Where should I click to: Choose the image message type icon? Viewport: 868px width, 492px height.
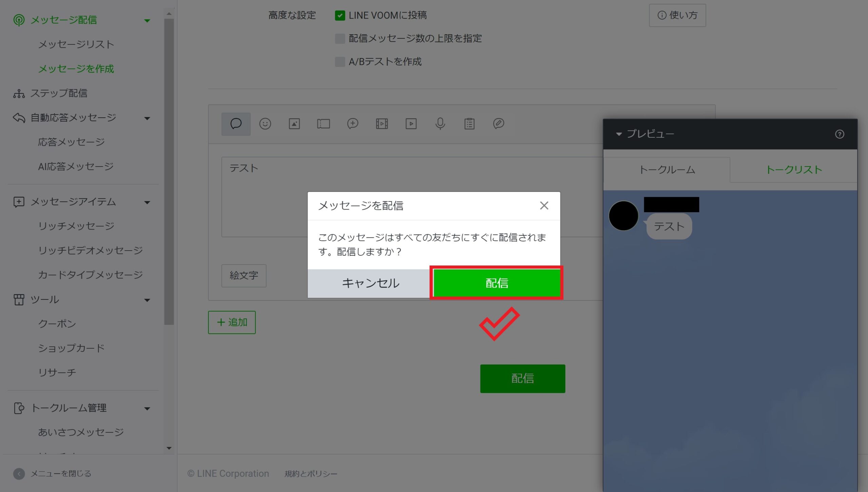click(294, 124)
